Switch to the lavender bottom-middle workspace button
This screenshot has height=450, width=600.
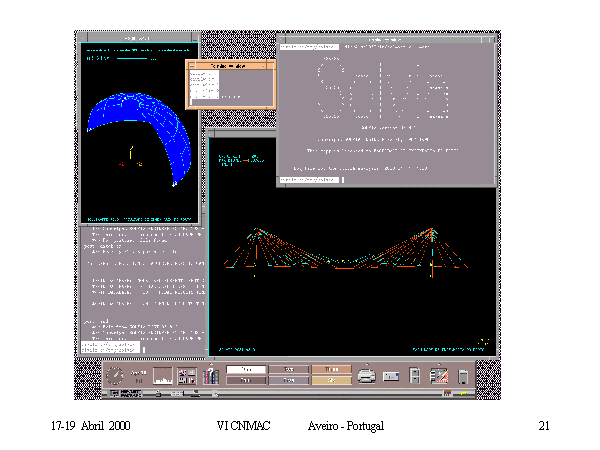coord(289,380)
